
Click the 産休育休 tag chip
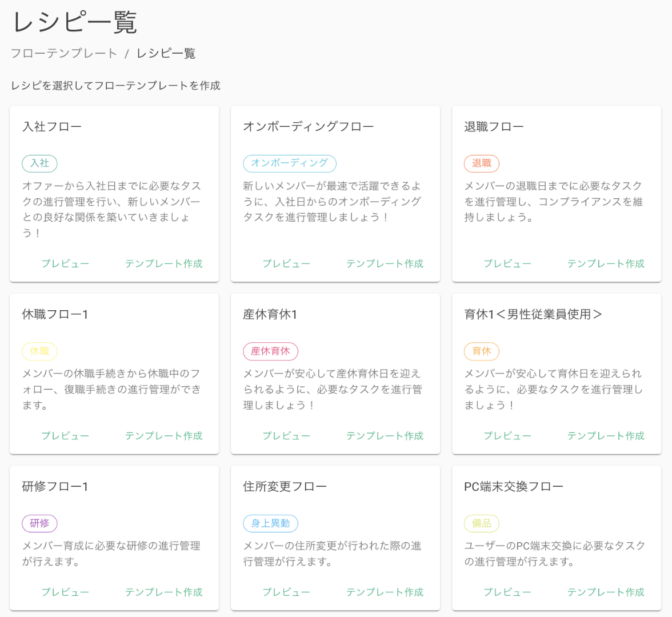(270, 351)
